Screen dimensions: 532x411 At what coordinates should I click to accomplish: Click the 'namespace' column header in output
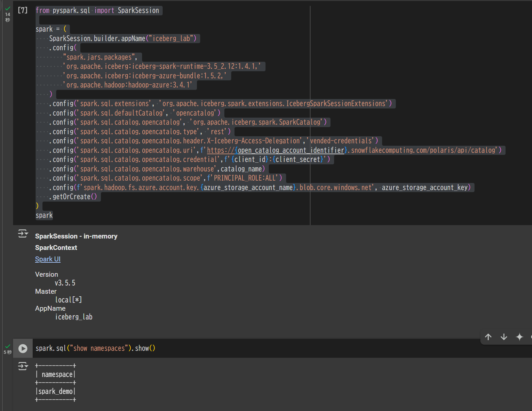click(57, 374)
